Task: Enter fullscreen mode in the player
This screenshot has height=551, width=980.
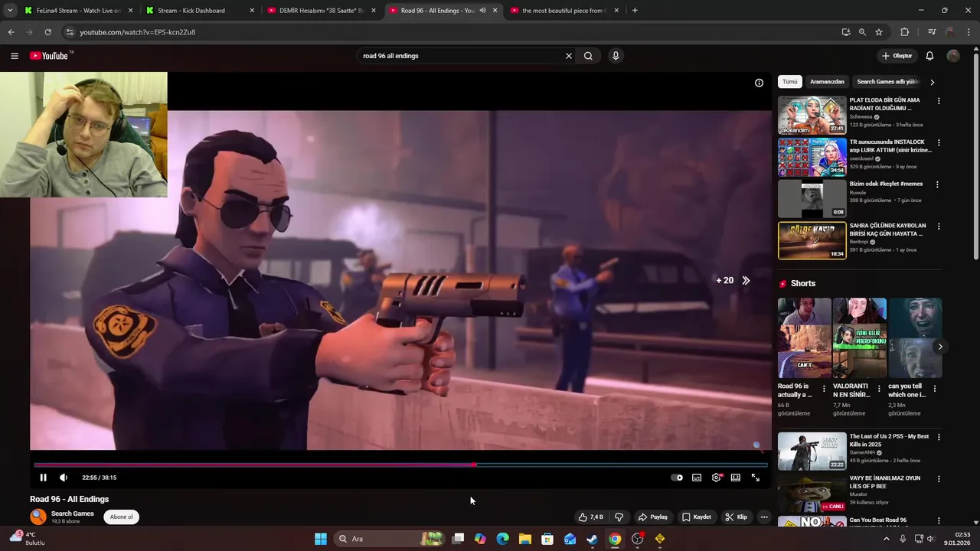Action: [x=756, y=478]
